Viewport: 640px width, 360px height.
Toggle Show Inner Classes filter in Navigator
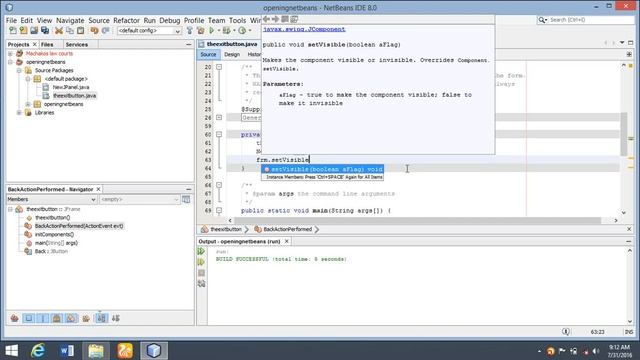click(x=71, y=318)
